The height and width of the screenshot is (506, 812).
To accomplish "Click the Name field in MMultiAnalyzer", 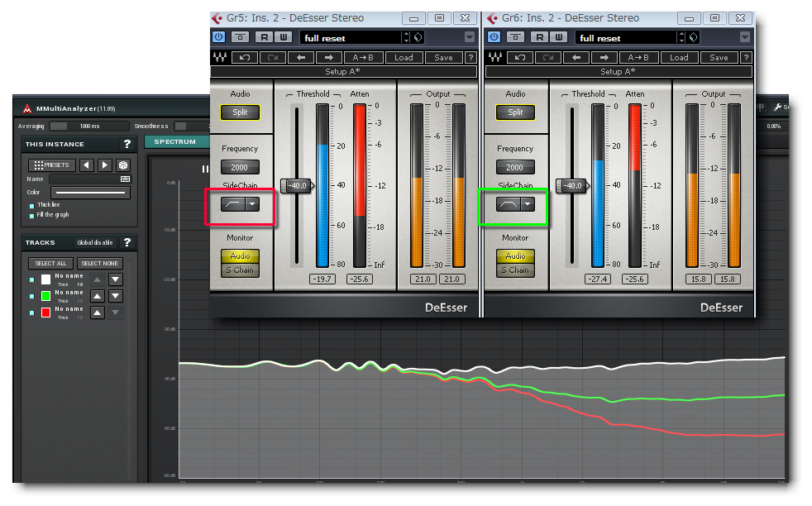I will [90, 179].
